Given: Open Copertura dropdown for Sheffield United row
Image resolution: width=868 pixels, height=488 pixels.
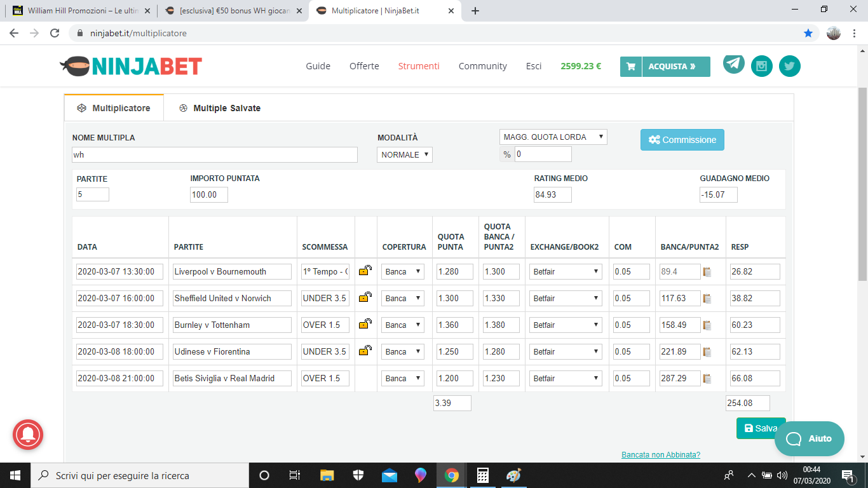Looking at the screenshot, I should [403, 298].
